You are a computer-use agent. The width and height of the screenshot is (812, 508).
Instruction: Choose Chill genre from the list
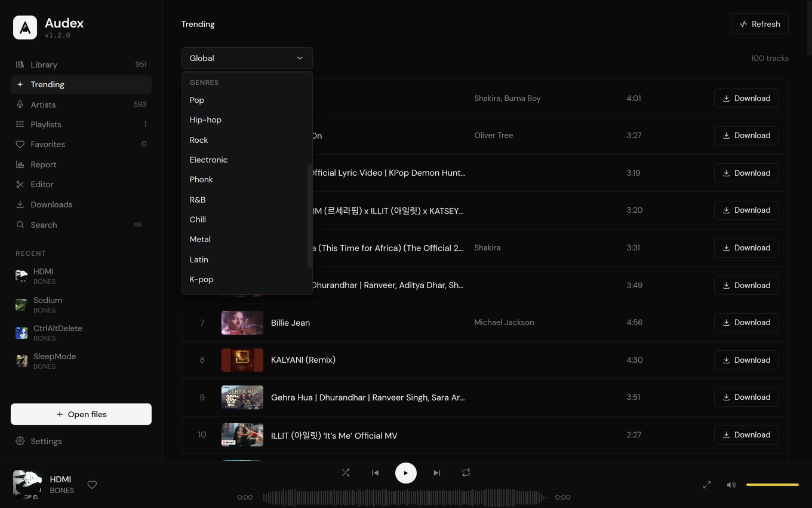coord(245,219)
